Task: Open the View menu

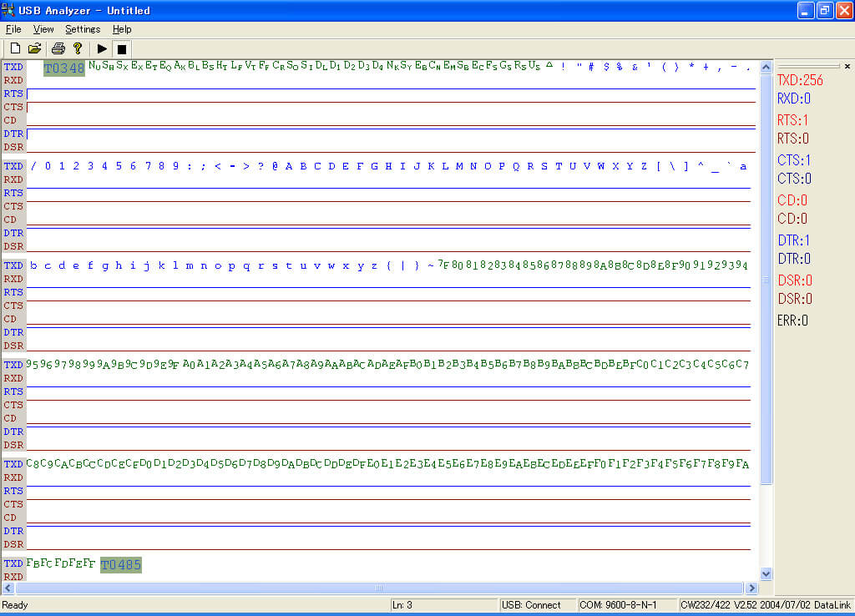Action: pos(43,29)
